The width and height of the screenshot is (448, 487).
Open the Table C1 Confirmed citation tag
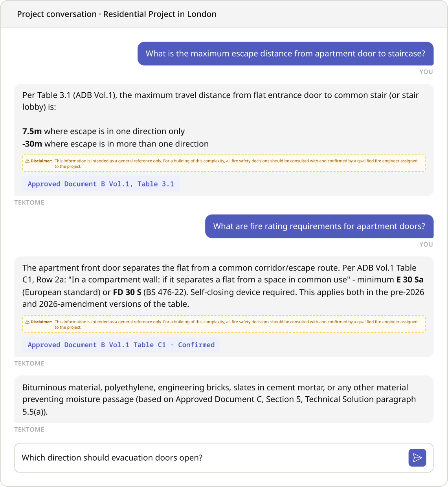121,345
